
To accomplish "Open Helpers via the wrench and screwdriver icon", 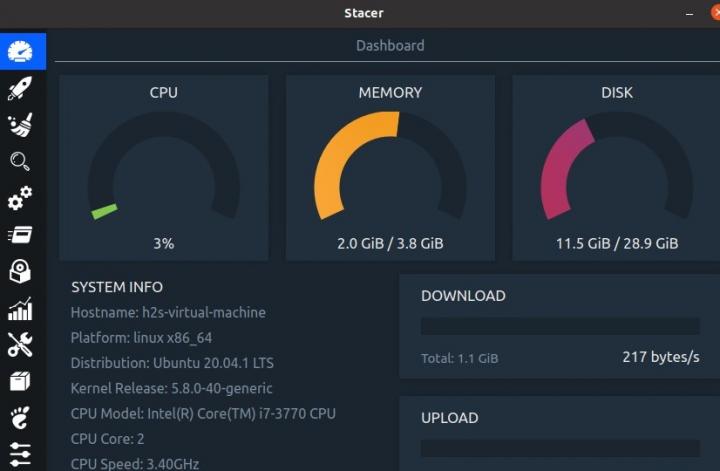I will click(20, 345).
